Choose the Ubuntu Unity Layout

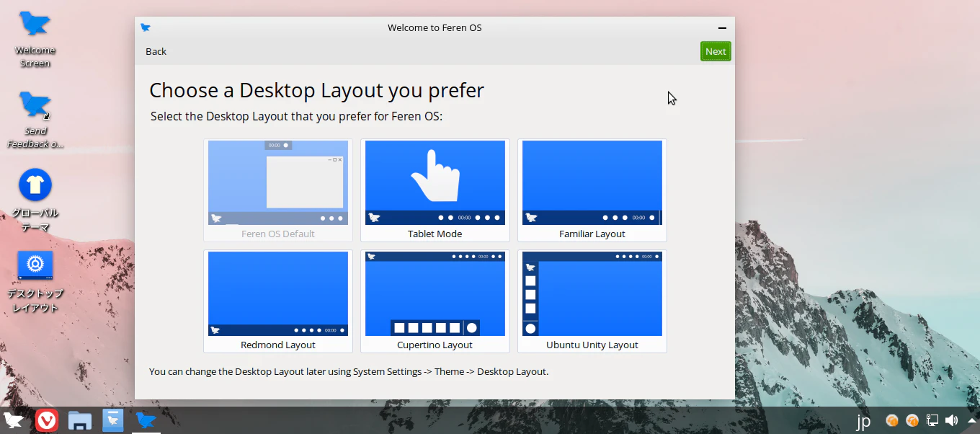[592, 301]
